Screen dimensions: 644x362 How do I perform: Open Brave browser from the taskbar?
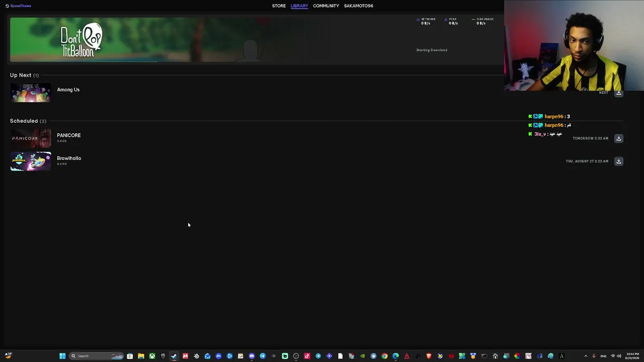click(429, 356)
